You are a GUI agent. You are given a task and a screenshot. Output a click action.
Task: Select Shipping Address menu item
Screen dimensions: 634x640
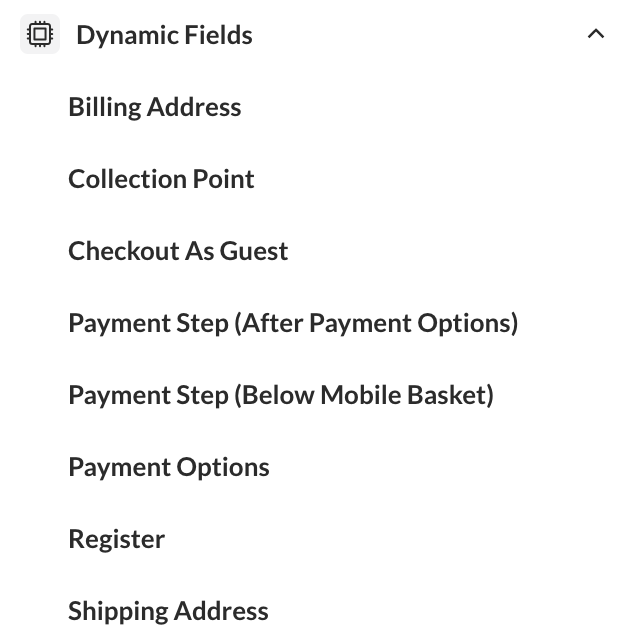pyautogui.click(x=168, y=611)
